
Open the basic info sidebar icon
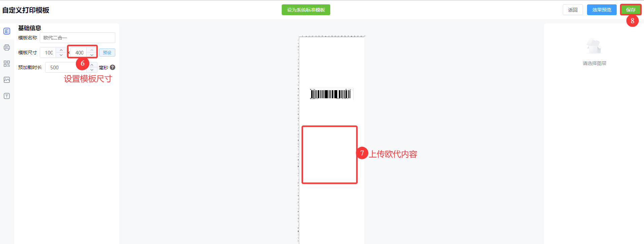point(7,31)
